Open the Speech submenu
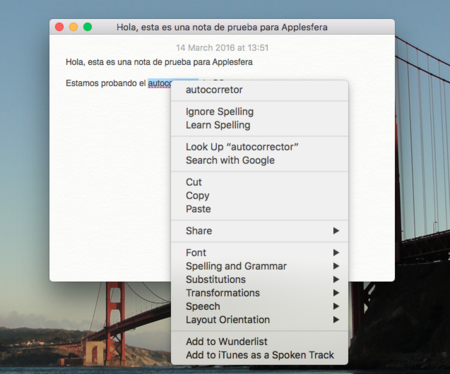This screenshot has width=450, height=374. (x=259, y=306)
